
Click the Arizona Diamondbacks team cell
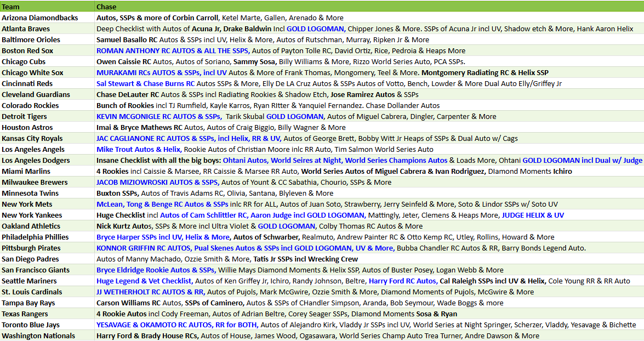click(x=47, y=18)
